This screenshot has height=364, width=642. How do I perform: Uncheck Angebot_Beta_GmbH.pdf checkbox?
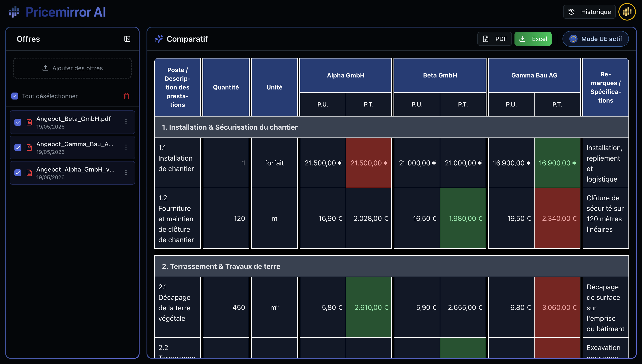tap(18, 122)
